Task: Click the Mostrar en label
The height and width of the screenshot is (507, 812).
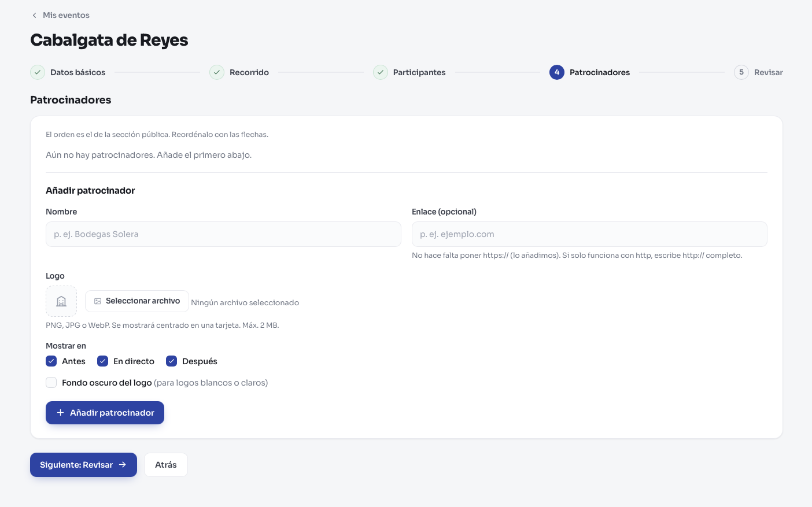Action: (66, 346)
